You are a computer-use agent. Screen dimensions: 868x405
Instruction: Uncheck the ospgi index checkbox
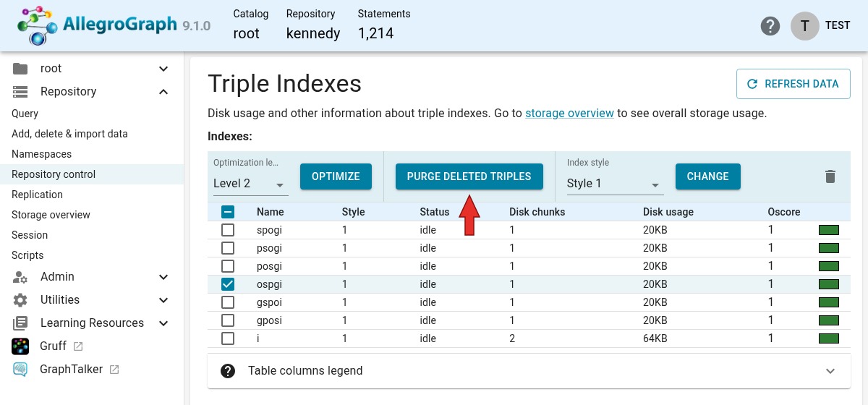(228, 284)
